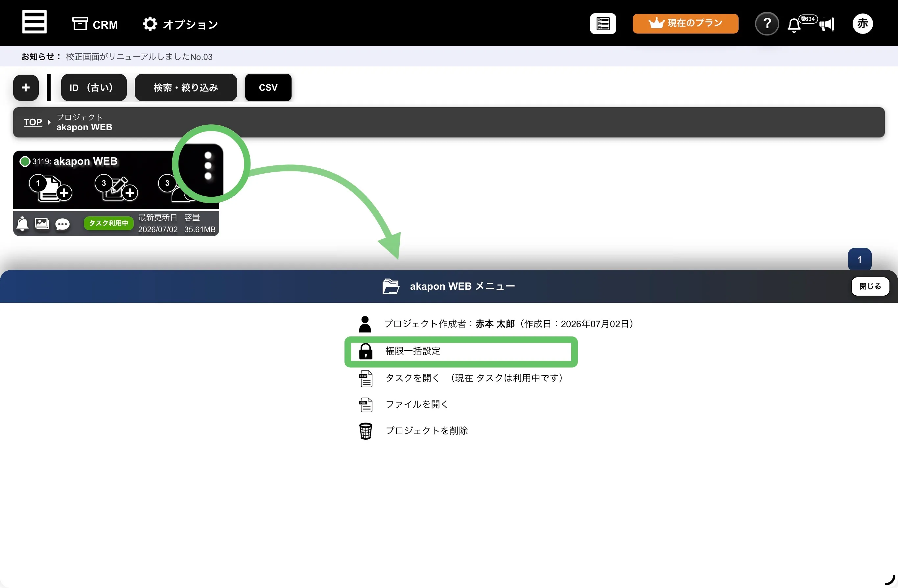Image resolution: width=898 pixels, height=588 pixels.
Task: Open the megaphone announcements icon
Action: [x=827, y=25]
